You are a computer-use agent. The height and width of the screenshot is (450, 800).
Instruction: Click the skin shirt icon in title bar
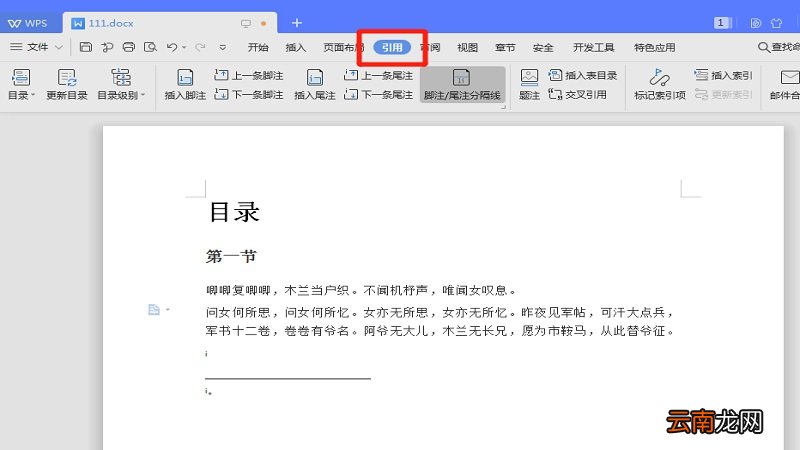click(777, 23)
